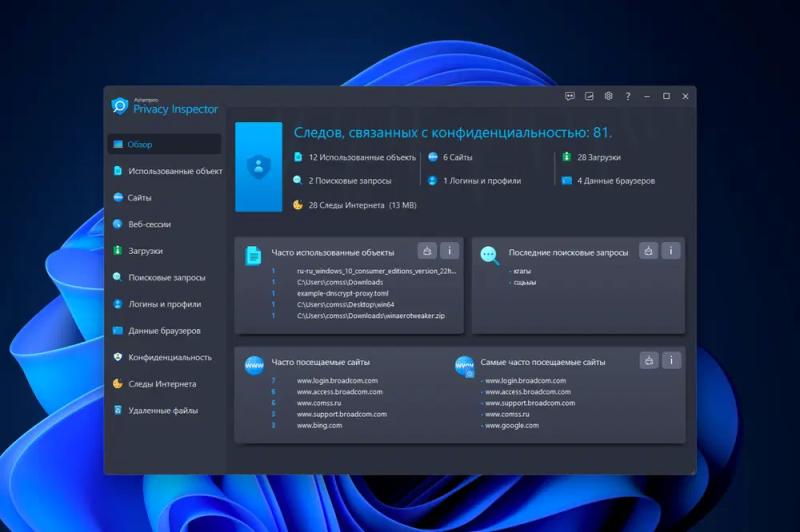The image size is (800, 532).
Task: Clean last search queries with broom icon
Action: (648, 250)
